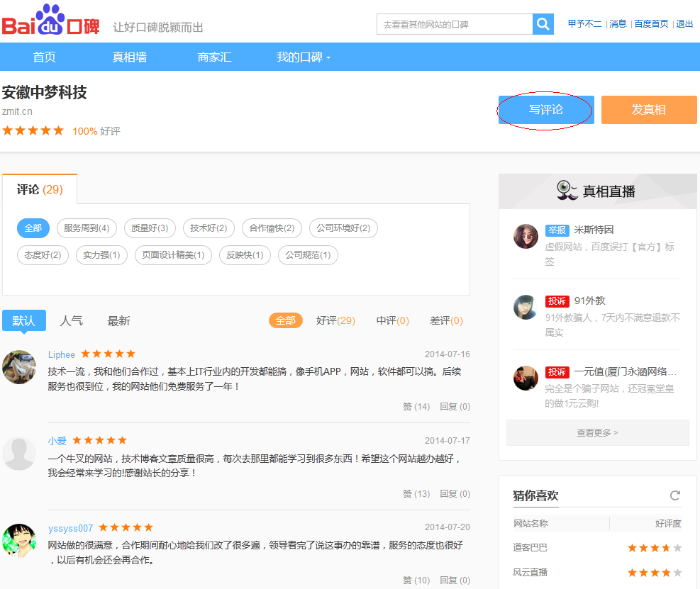Click the Baidu Koubei logo
700x589 pixels.
click(x=50, y=21)
